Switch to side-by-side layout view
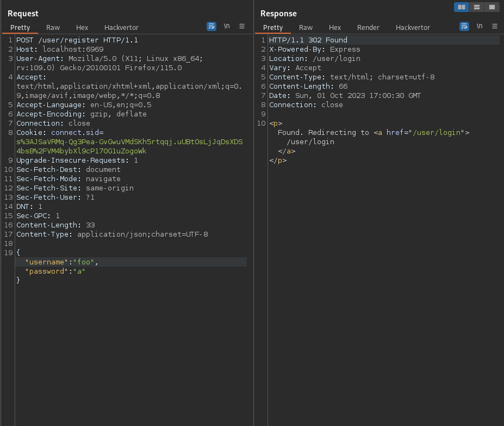Viewport: 504px width, 426px height. point(461,7)
